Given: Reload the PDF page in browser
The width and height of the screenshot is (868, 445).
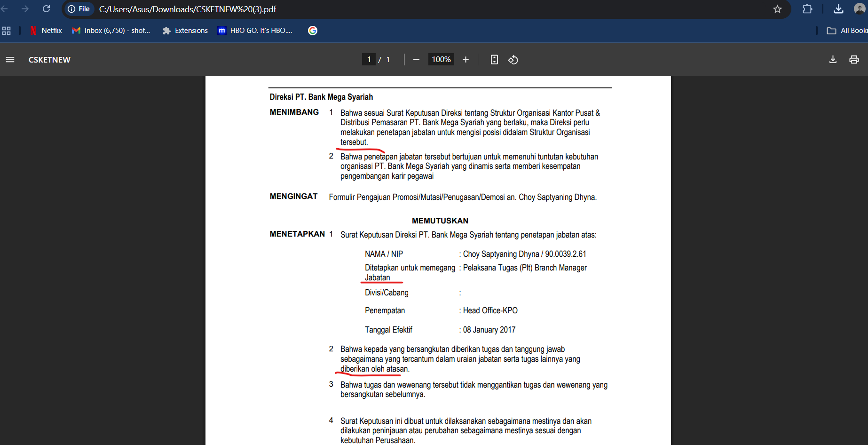Looking at the screenshot, I should [x=46, y=9].
